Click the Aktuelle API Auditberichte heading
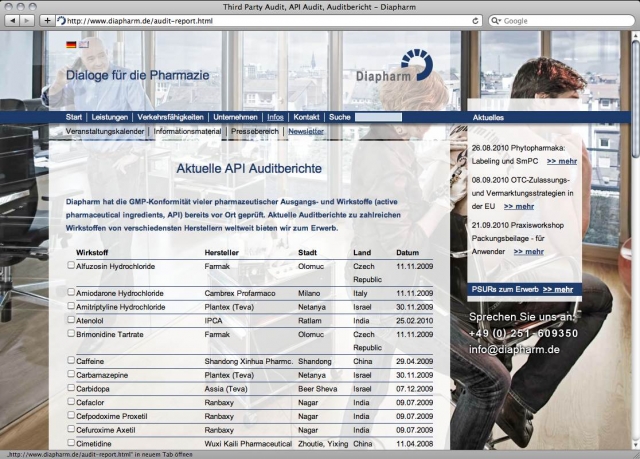 tap(249, 169)
